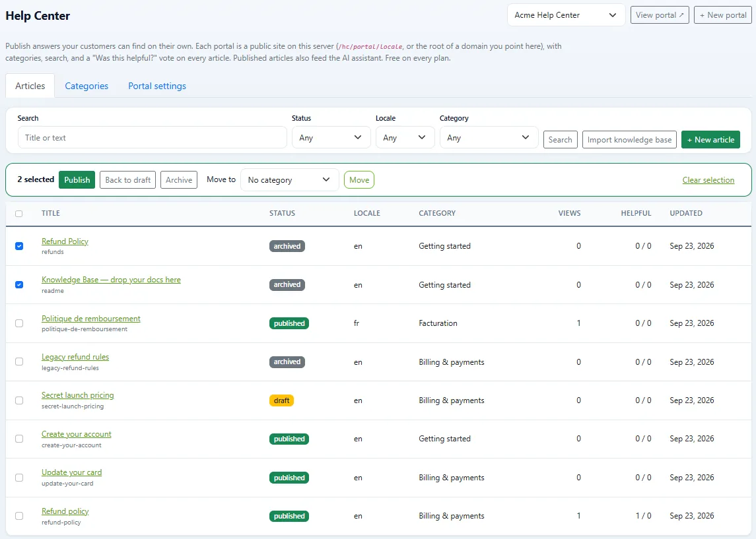This screenshot has width=756, height=539.
Task: Click Billing & payments in Update your card row
Action: pos(451,478)
